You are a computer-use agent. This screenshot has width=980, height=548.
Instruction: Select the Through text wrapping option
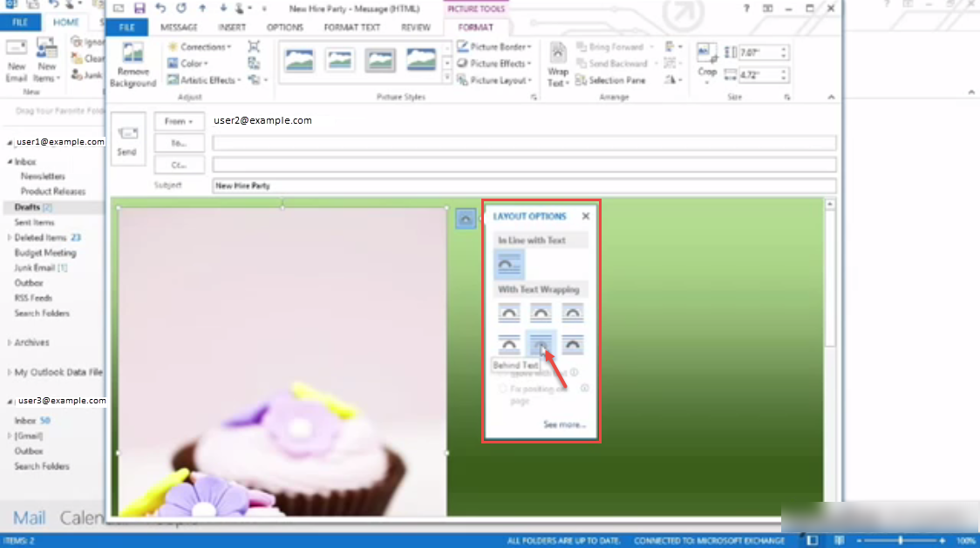pyautogui.click(x=573, y=313)
